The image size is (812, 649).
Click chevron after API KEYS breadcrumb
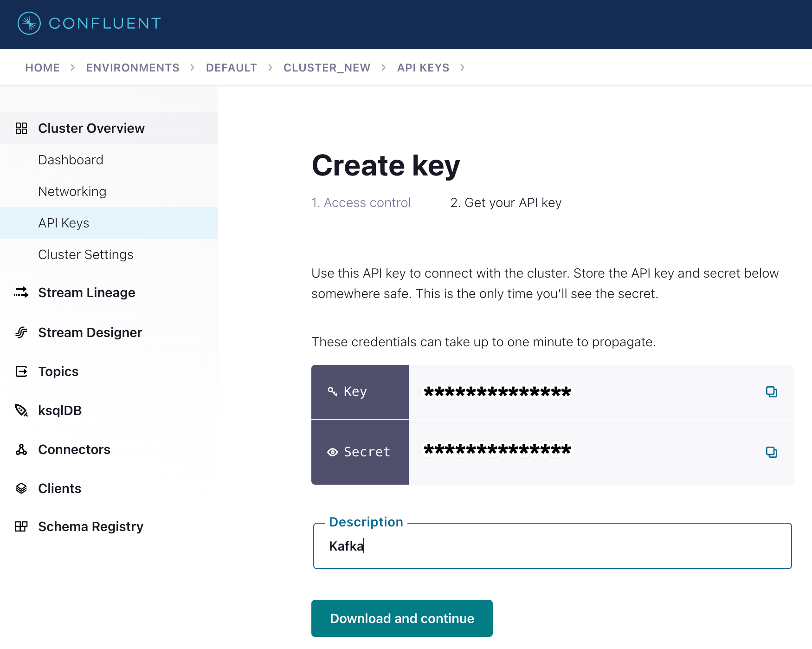pos(463,68)
